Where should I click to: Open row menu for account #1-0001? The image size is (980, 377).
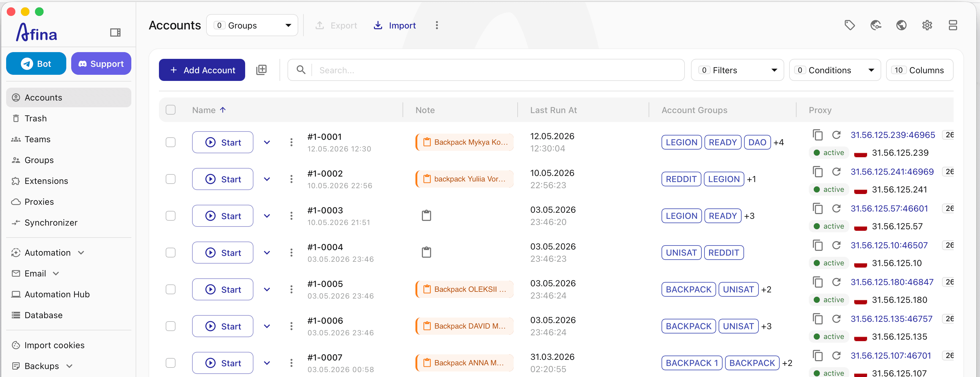click(291, 142)
